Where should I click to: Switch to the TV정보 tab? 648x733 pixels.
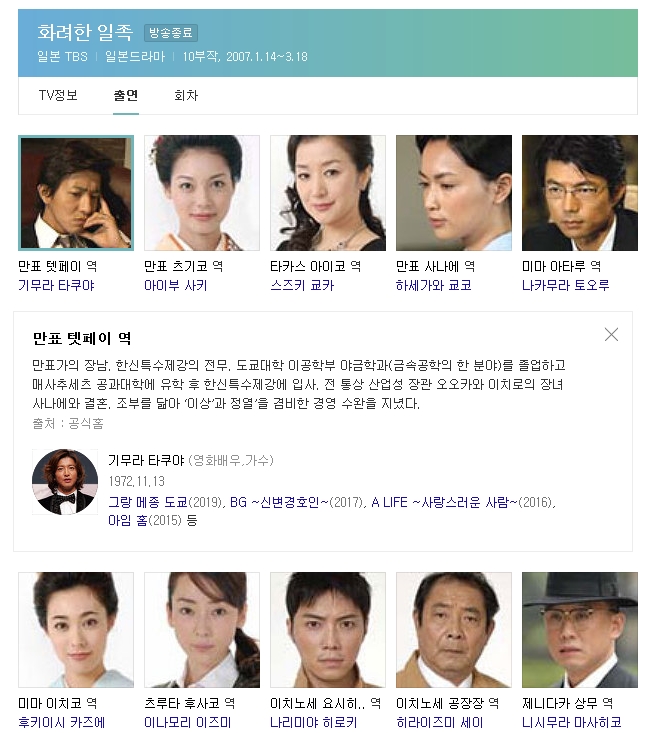58,95
